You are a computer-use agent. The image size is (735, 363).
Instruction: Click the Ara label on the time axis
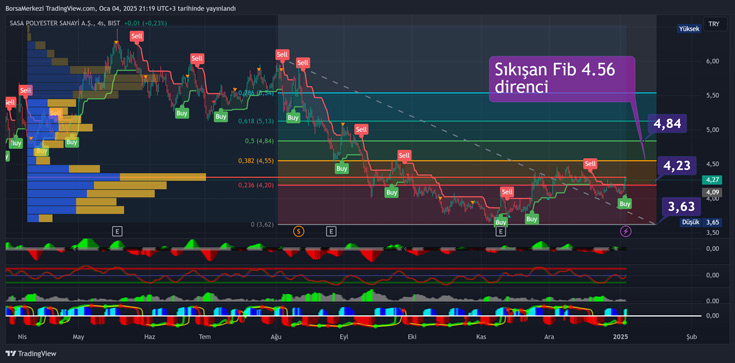pos(548,337)
